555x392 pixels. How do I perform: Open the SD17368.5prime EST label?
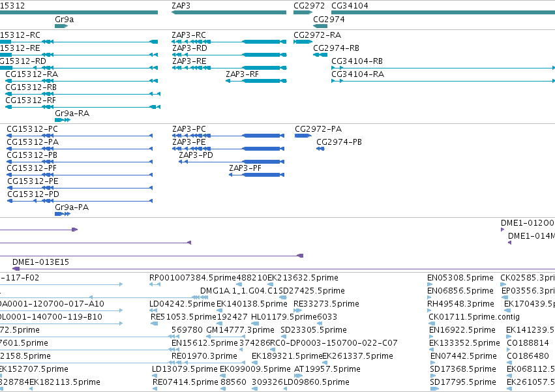pos(463,370)
